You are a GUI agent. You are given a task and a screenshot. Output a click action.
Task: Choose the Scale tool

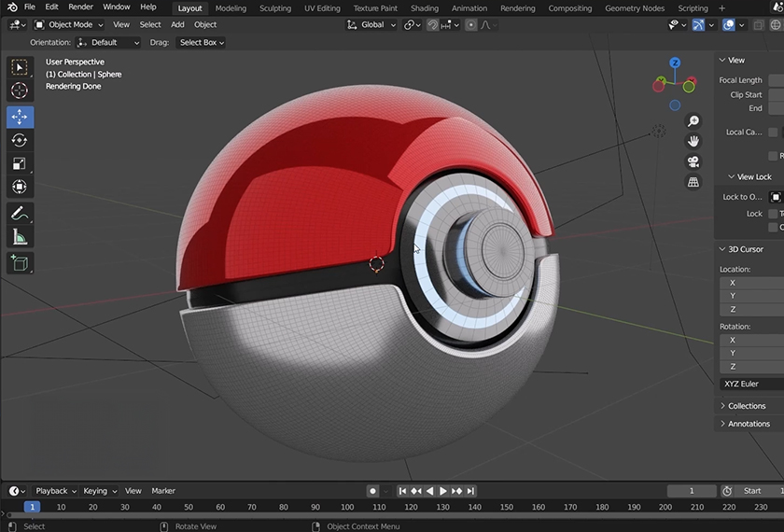point(20,163)
